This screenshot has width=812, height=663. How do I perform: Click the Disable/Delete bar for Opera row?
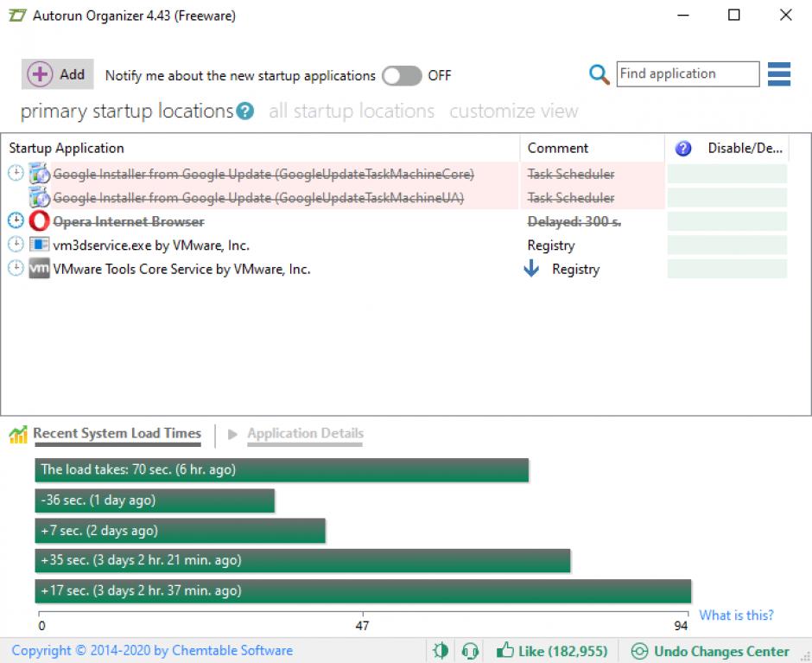pyautogui.click(x=727, y=221)
